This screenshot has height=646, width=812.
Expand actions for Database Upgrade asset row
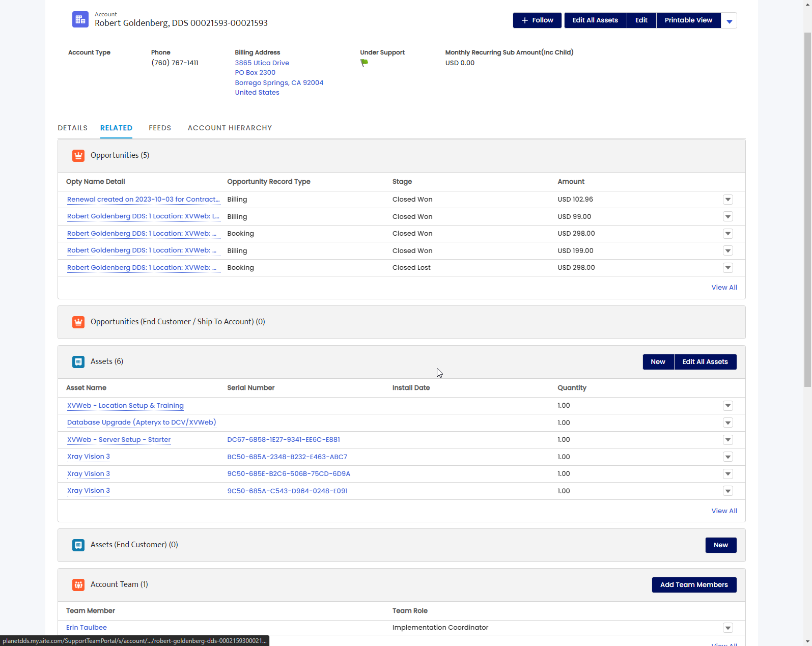click(728, 423)
